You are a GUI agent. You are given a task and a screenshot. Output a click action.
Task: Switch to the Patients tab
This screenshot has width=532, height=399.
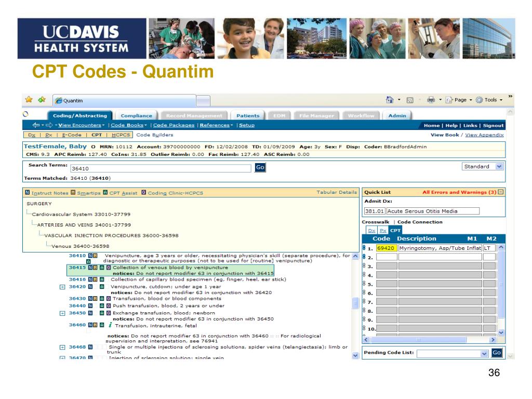tap(248, 116)
